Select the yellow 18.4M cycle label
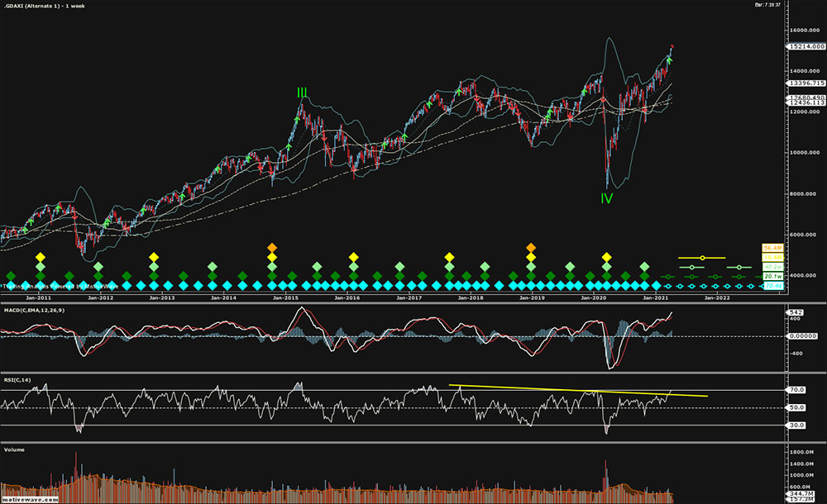The width and height of the screenshot is (827, 504). 772,257
